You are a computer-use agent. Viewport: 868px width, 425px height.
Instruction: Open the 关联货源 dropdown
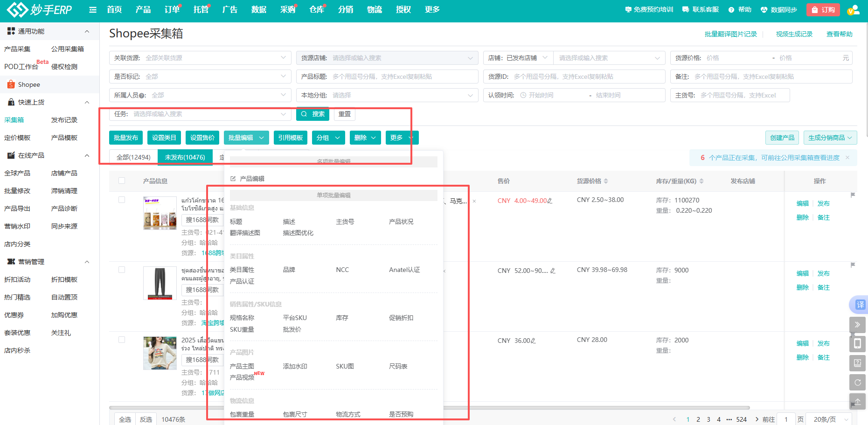pos(201,58)
